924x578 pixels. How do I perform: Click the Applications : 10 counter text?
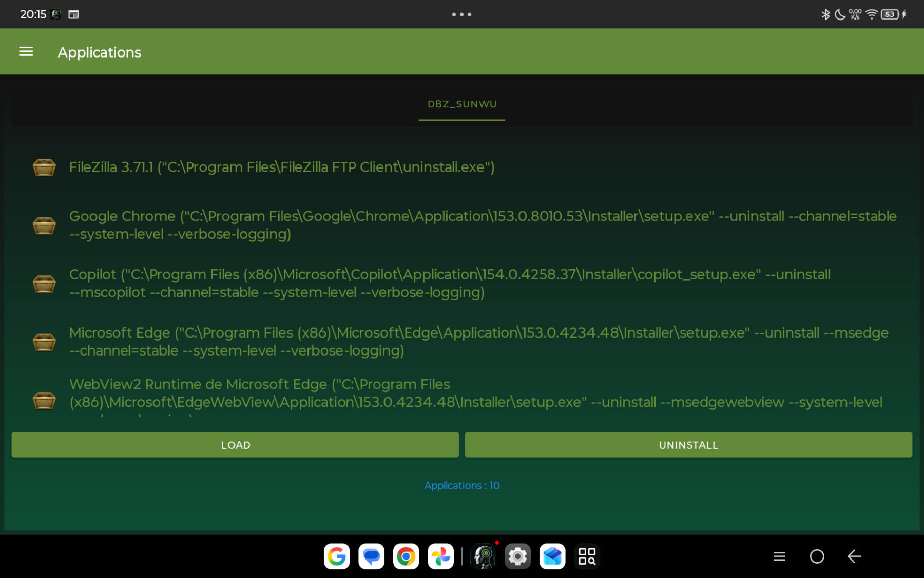coord(462,486)
